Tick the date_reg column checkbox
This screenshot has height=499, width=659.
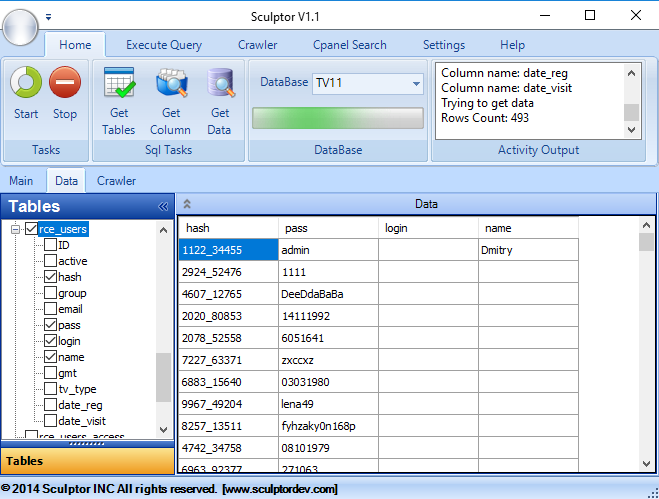(x=50, y=405)
